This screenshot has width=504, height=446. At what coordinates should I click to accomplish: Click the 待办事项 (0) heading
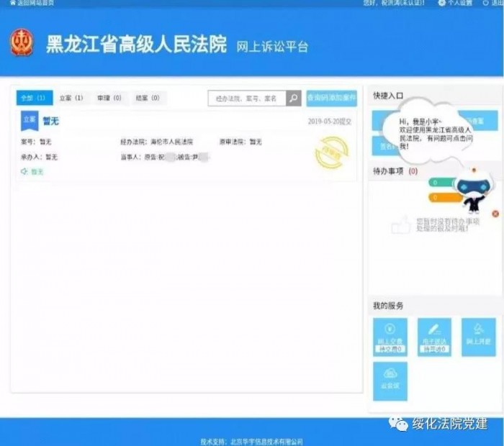(x=395, y=171)
